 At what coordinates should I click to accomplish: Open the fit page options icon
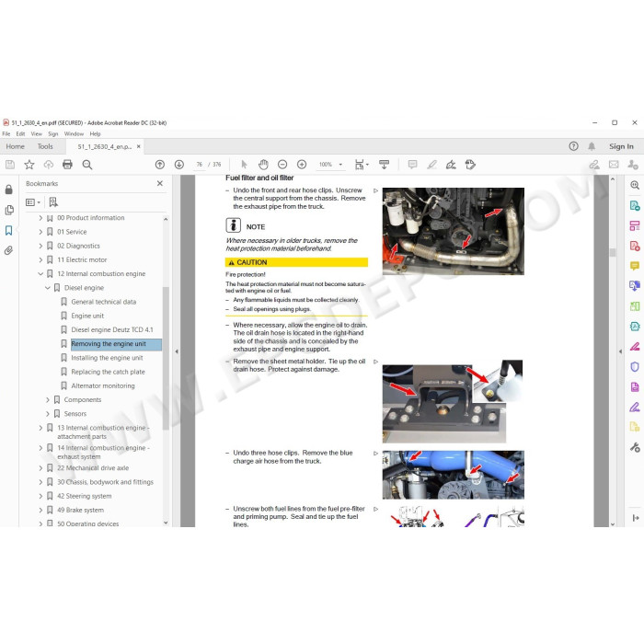click(362, 165)
